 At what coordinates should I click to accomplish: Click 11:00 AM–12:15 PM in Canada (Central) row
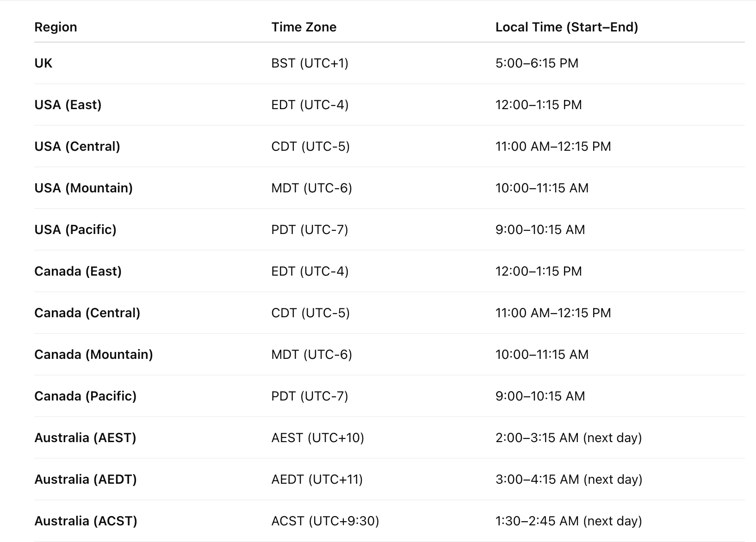point(553,313)
